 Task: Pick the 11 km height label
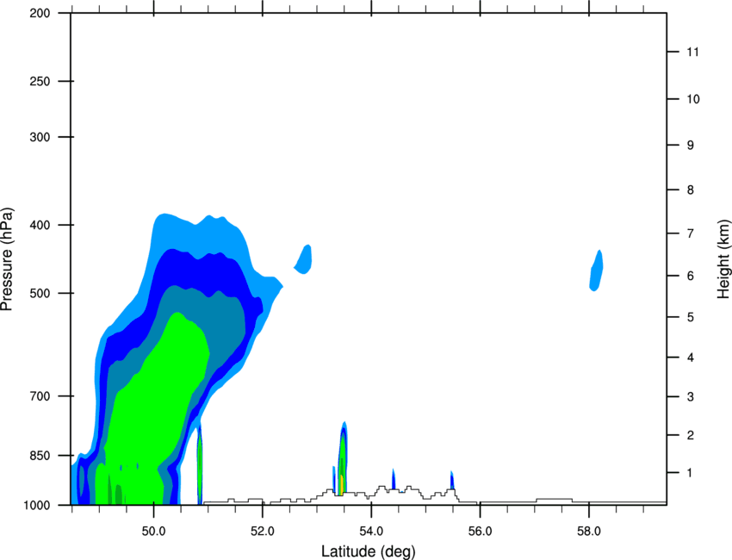692,52
